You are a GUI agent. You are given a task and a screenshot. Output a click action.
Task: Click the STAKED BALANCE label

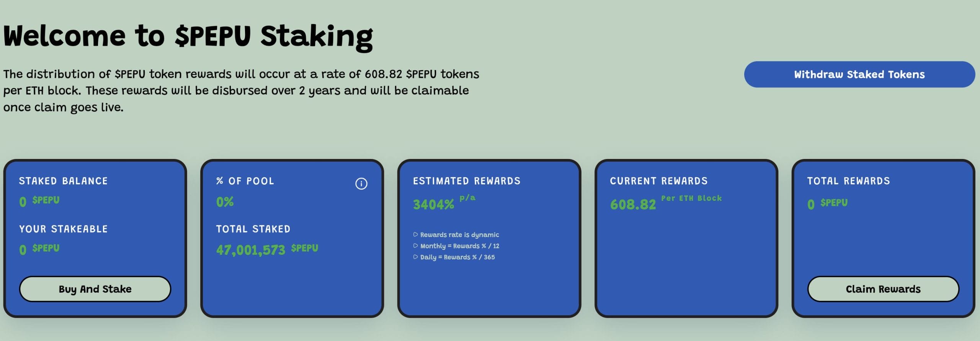point(64,181)
